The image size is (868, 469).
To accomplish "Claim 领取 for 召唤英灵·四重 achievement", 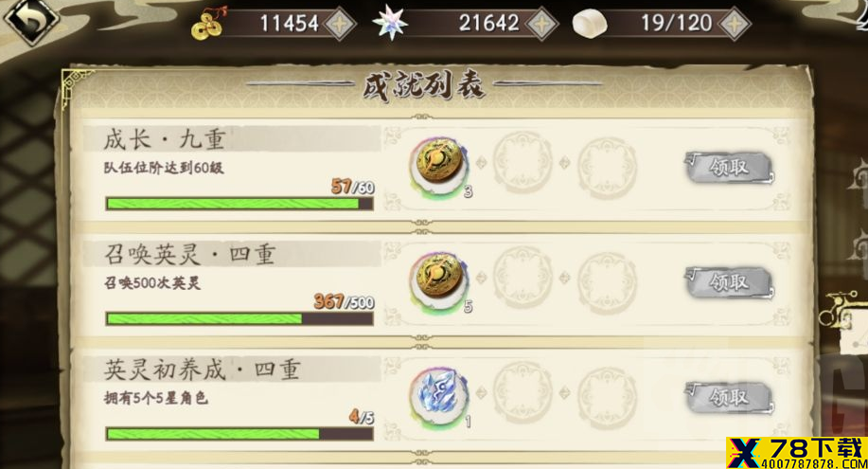I will pos(729,282).
